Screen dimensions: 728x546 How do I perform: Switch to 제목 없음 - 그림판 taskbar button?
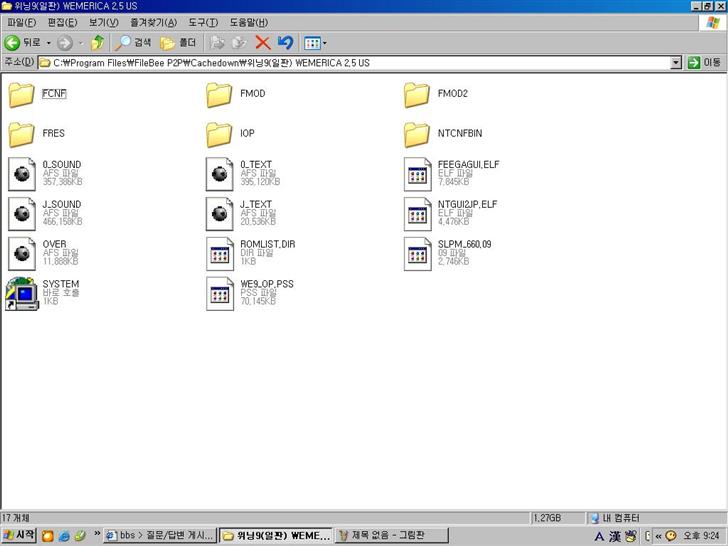[392, 535]
